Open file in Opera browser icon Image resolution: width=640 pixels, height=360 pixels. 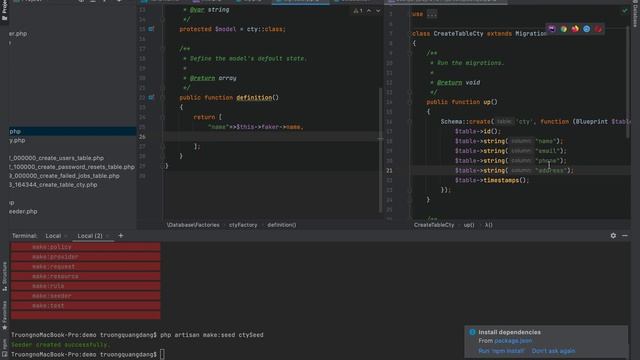click(x=598, y=29)
